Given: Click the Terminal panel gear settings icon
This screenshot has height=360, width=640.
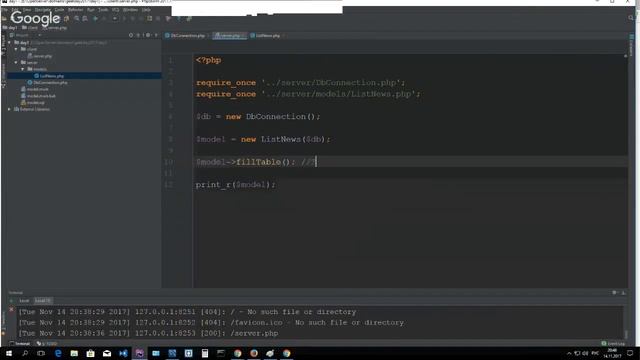Looking at the screenshot, I should click(x=615, y=293).
